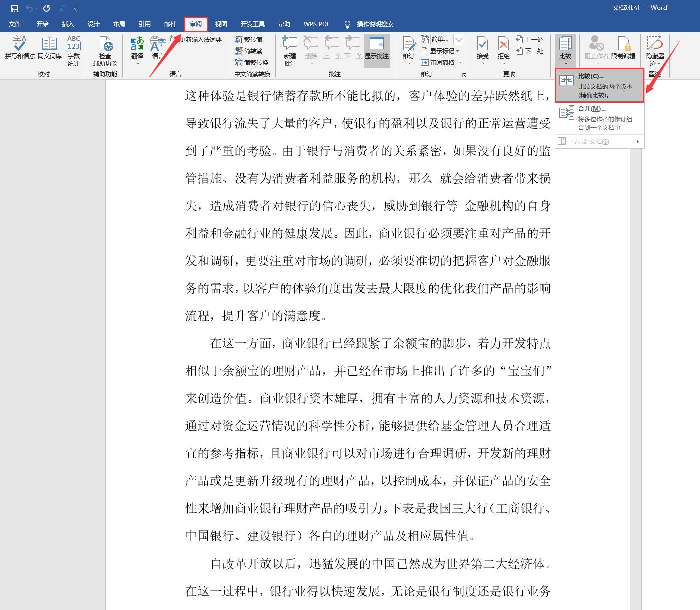Click the 字数统计 (Word Count) icon
Screen dimensions: 700x610
coord(73,49)
